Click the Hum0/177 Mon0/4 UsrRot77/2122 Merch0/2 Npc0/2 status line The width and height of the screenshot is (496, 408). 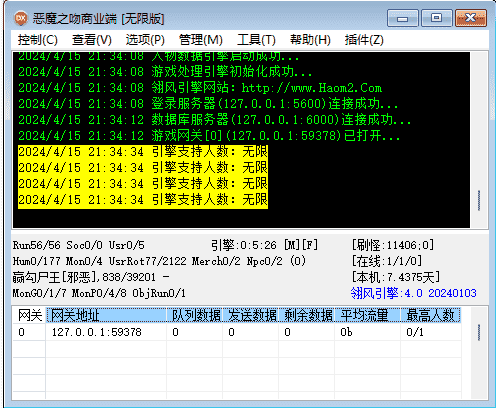tap(159, 261)
